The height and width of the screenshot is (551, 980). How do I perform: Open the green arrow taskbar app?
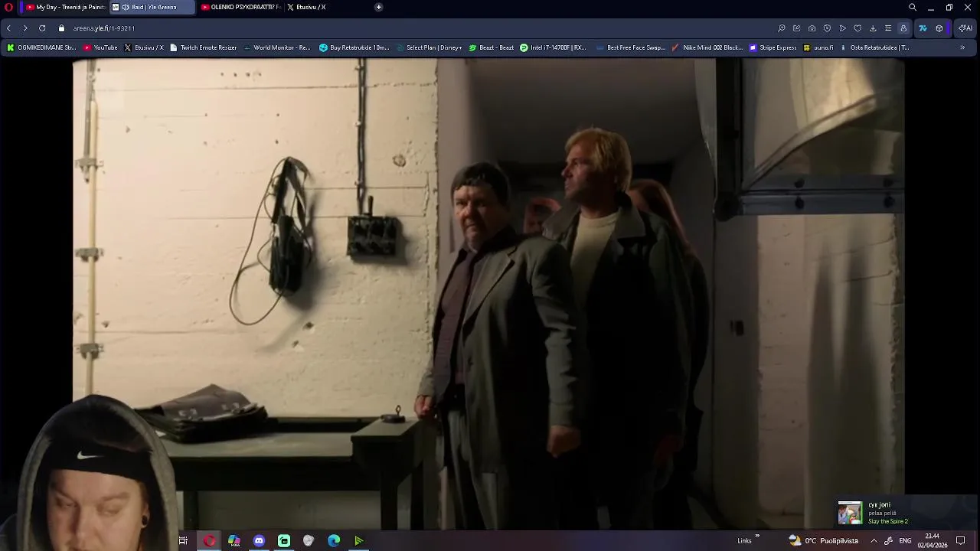click(358, 541)
